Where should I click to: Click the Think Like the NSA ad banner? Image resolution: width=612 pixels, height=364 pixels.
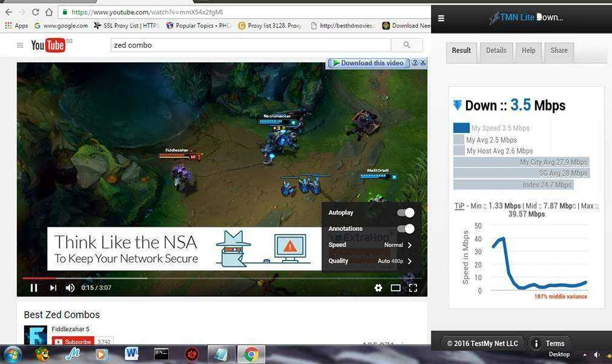pyautogui.click(x=184, y=249)
